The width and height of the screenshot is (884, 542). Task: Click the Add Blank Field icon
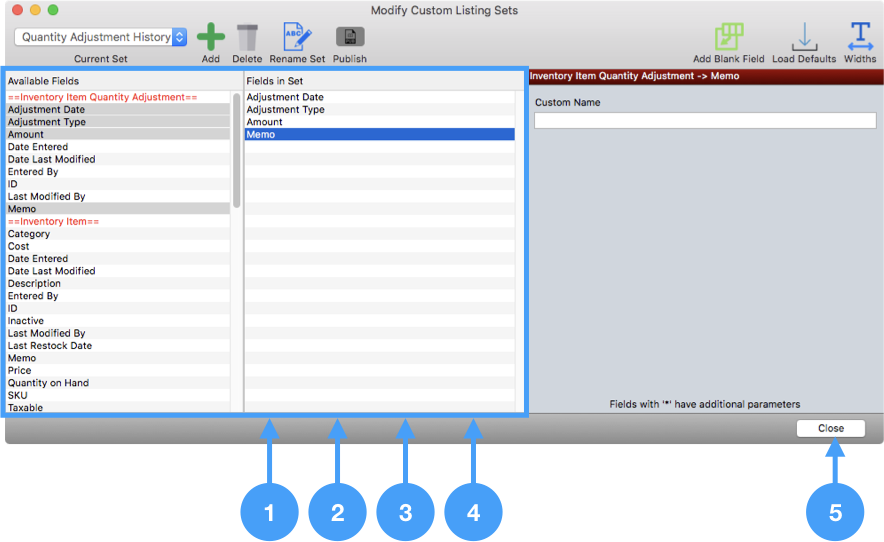(728, 38)
